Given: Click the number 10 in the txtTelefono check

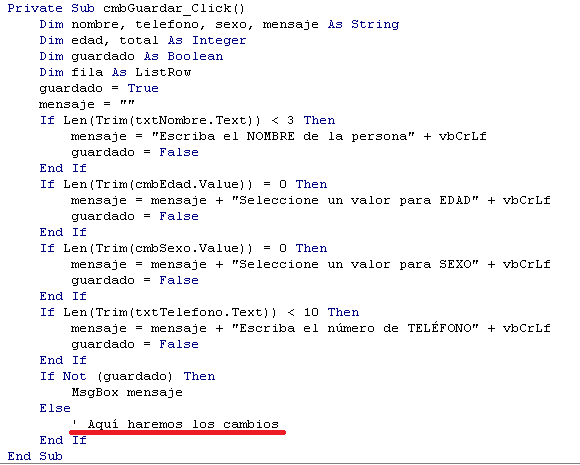Looking at the screenshot, I should coord(311,312).
